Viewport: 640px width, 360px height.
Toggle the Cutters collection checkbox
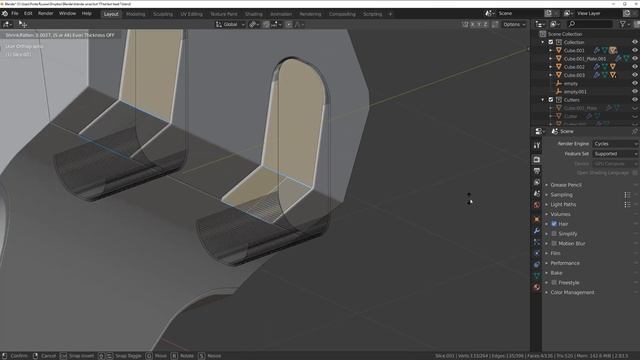coord(551,100)
